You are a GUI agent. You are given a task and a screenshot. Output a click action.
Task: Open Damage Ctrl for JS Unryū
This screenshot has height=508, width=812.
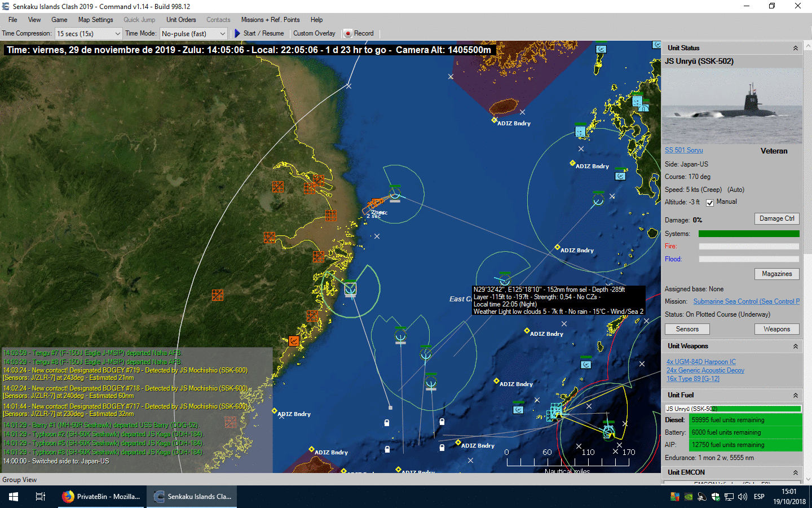[x=776, y=218]
